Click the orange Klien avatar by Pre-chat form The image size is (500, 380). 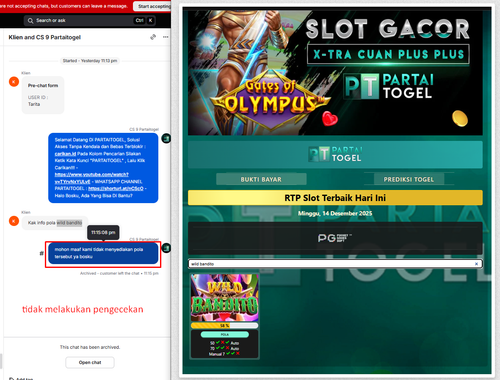tap(14, 82)
